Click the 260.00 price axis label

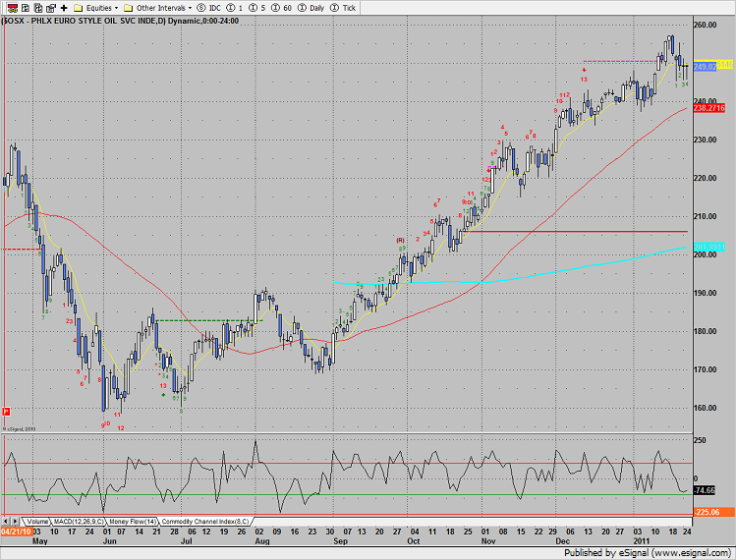click(705, 25)
